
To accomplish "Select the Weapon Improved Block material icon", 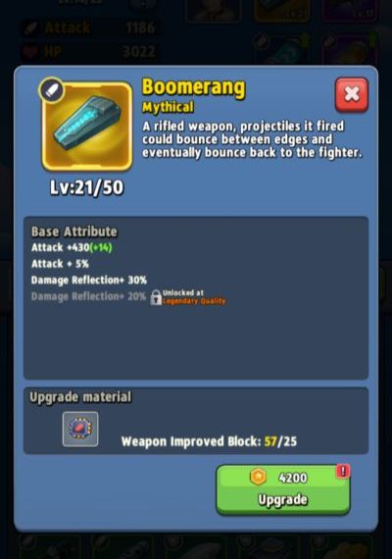I will pos(80,429).
